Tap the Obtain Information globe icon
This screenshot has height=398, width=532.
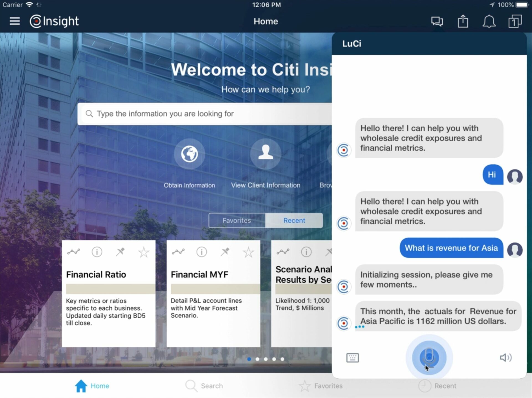pyautogui.click(x=190, y=154)
